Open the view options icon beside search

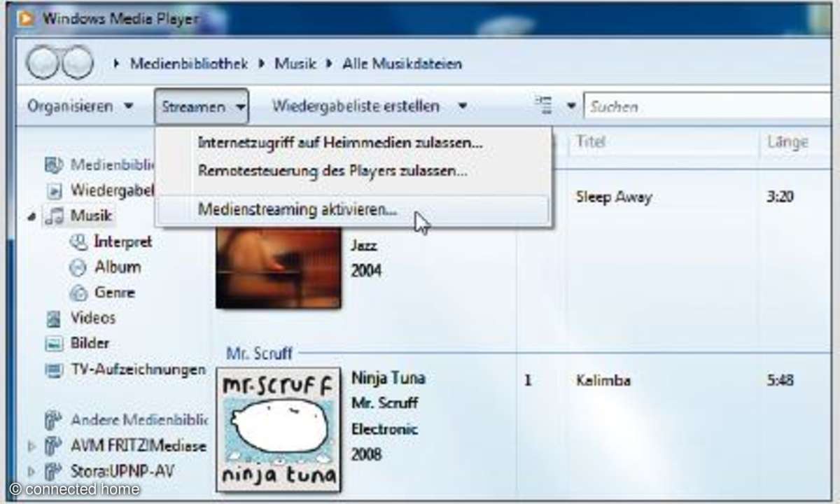click(x=544, y=106)
